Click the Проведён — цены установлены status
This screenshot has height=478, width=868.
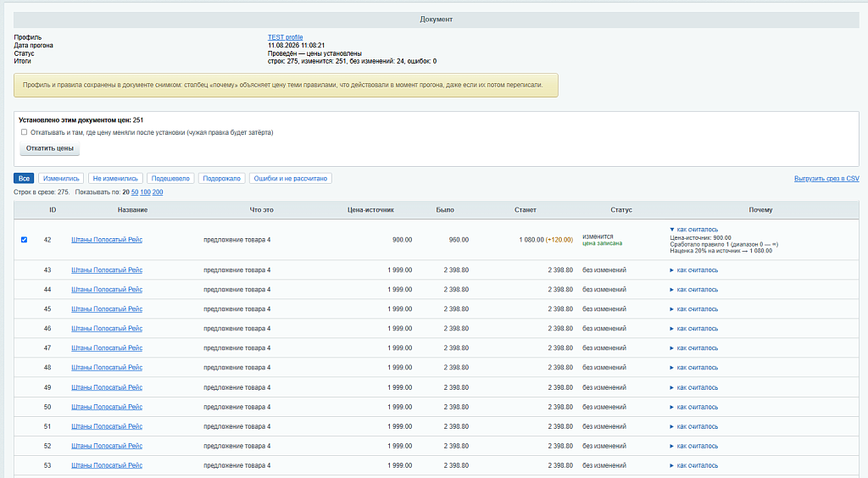[x=314, y=53]
